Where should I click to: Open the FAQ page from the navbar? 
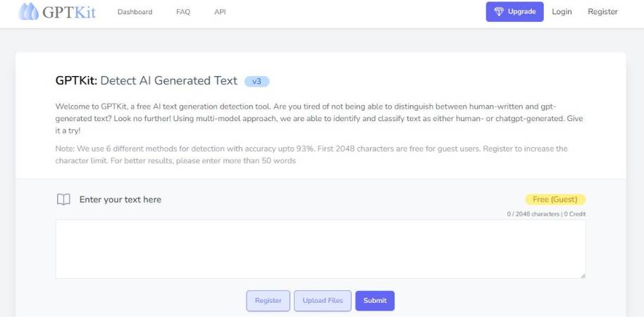click(183, 12)
